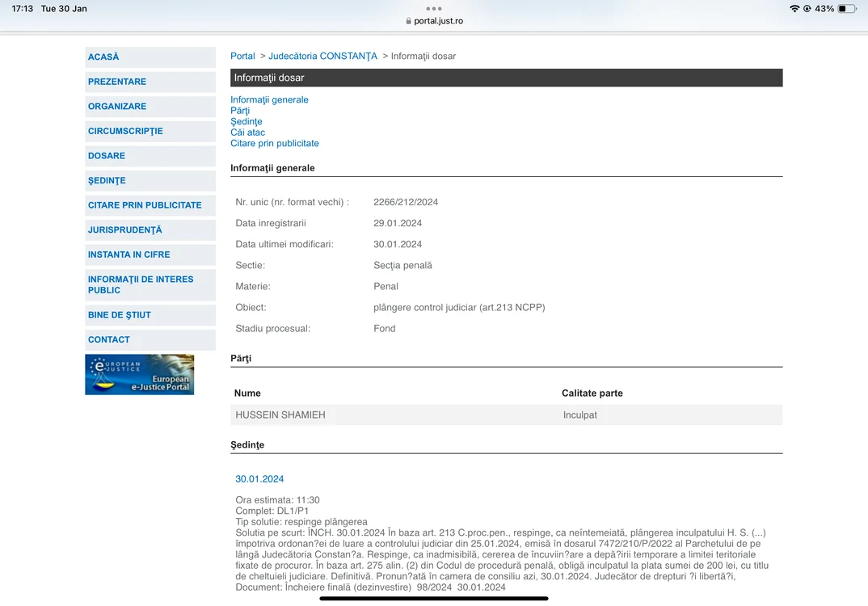Open the European e-Justice Portal banner

[140, 375]
